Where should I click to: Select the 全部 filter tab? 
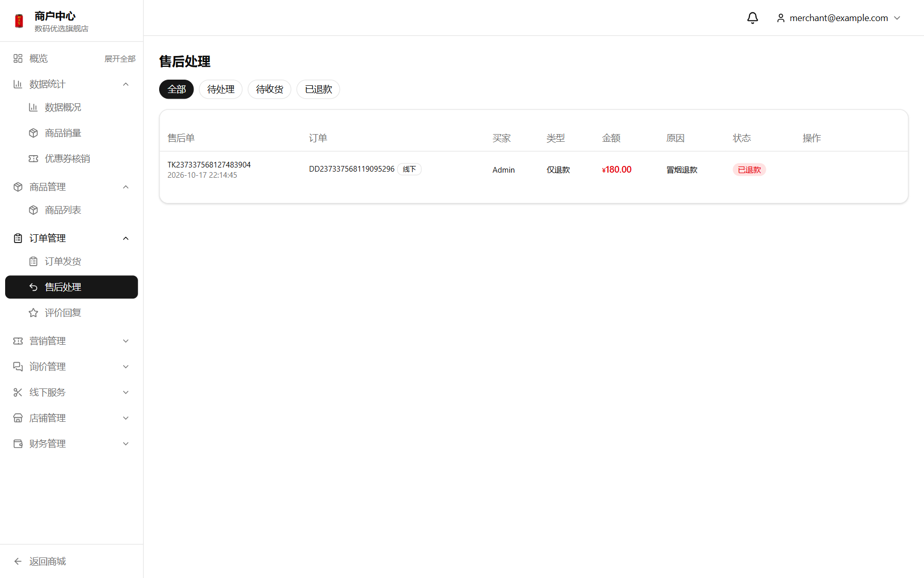177,89
